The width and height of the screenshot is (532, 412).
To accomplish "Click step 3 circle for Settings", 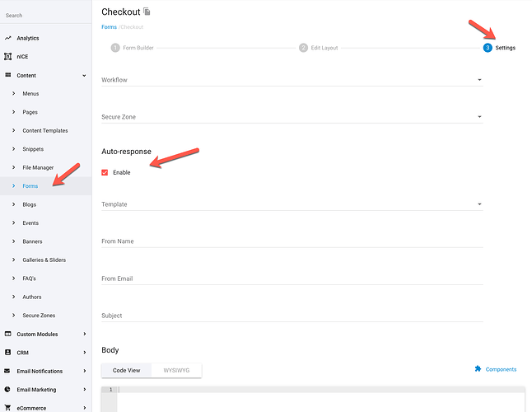I will [x=488, y=48].
